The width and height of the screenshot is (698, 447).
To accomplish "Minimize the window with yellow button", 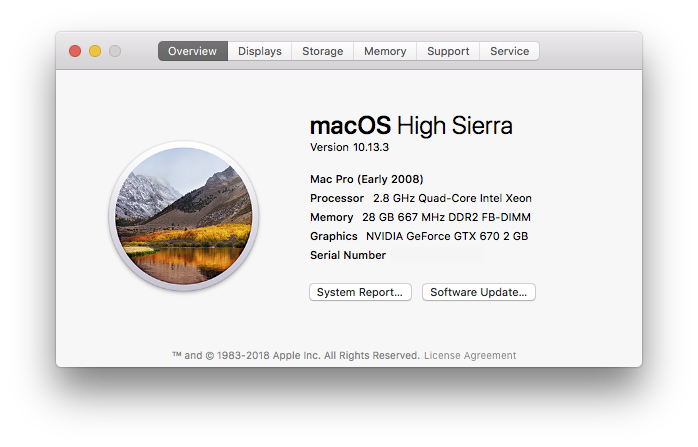I will 95,51.
